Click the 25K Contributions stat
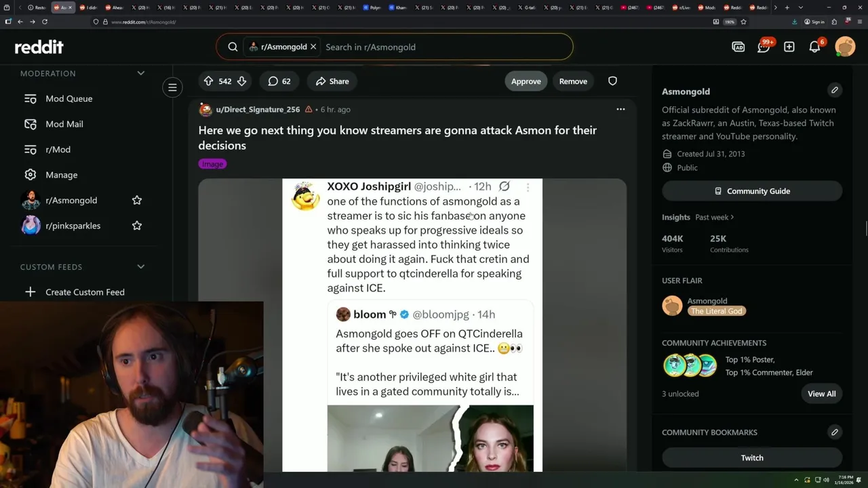Viewport: 868px width, 488px height. point(729,243)
